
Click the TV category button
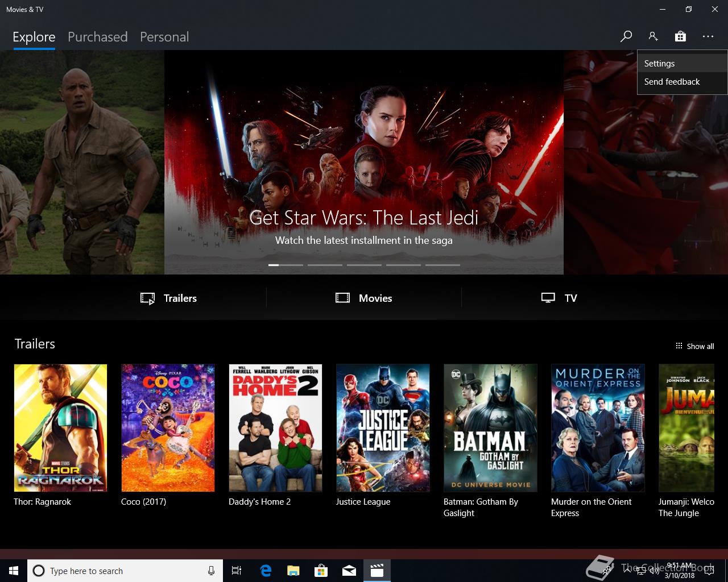point(559,298)
